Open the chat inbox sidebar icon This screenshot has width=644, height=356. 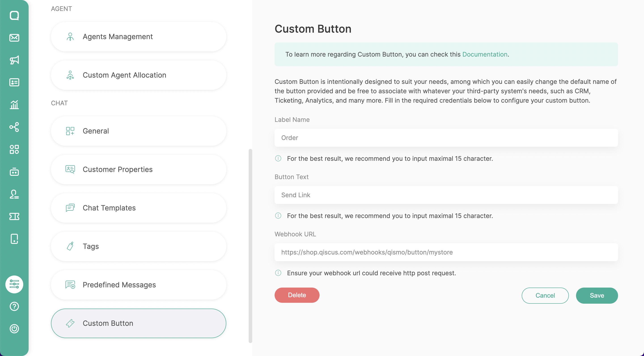tap(14, 15)
